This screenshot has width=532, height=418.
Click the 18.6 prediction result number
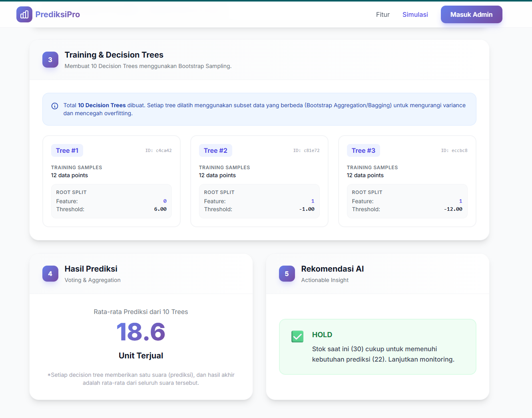tap(141, 332)
